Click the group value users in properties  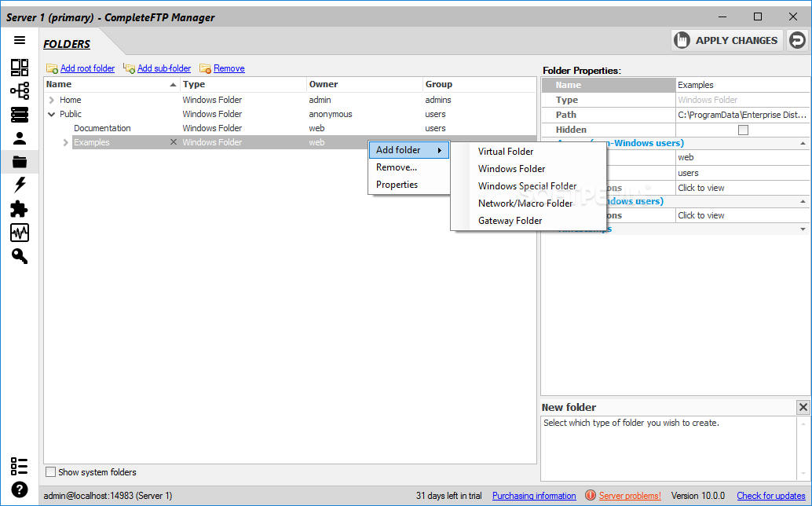pyautogui.click(x=743, y=173)
